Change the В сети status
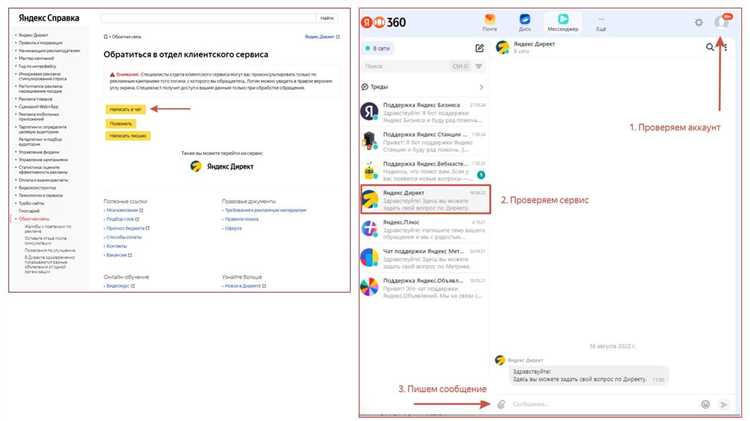Screen dimensions: 750x421 click(x=377, y=48)
